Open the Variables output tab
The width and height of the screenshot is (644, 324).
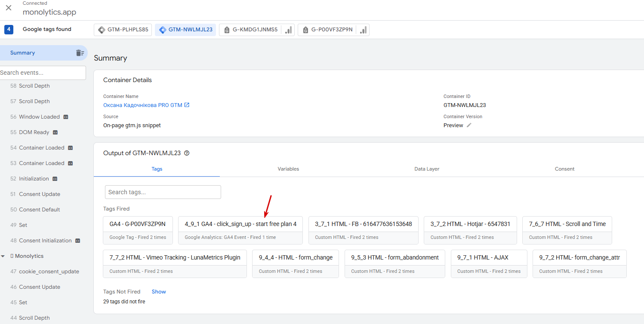click(x=288, y=169)
